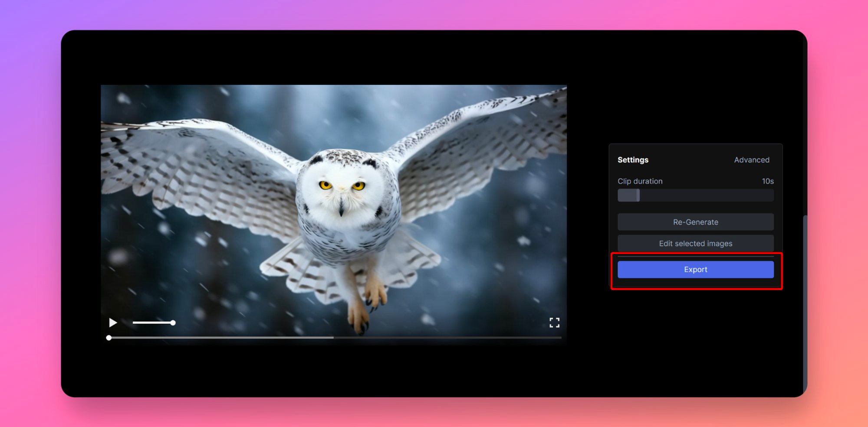Screen dimensions: 868x427
Task: Switch to the Advanced tab
Action: pos(751,160)
